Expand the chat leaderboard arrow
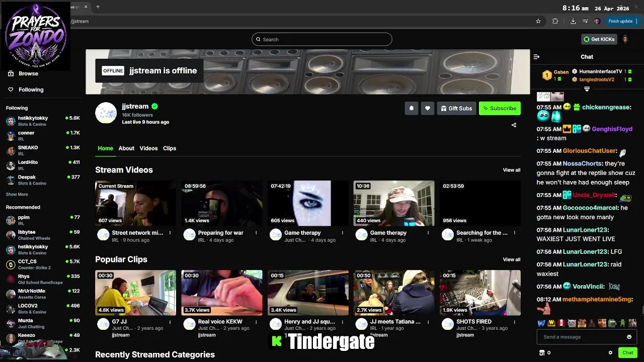Viewport: 644px width, 362px height. point(587,89)
